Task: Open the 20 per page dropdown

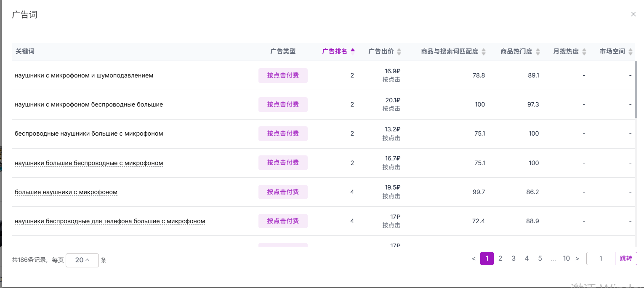Action: 82,260
